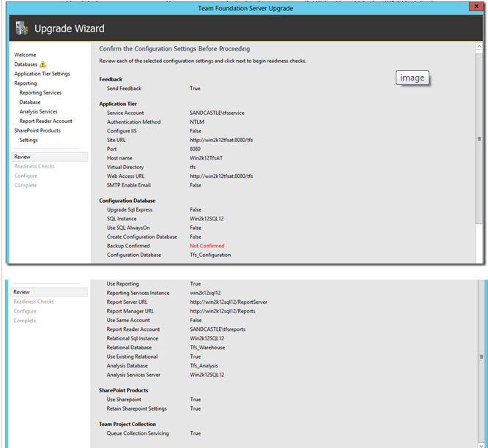Close the Team Foundation Server Upgrade window
488x448 pixels.
tap(476, 7)
